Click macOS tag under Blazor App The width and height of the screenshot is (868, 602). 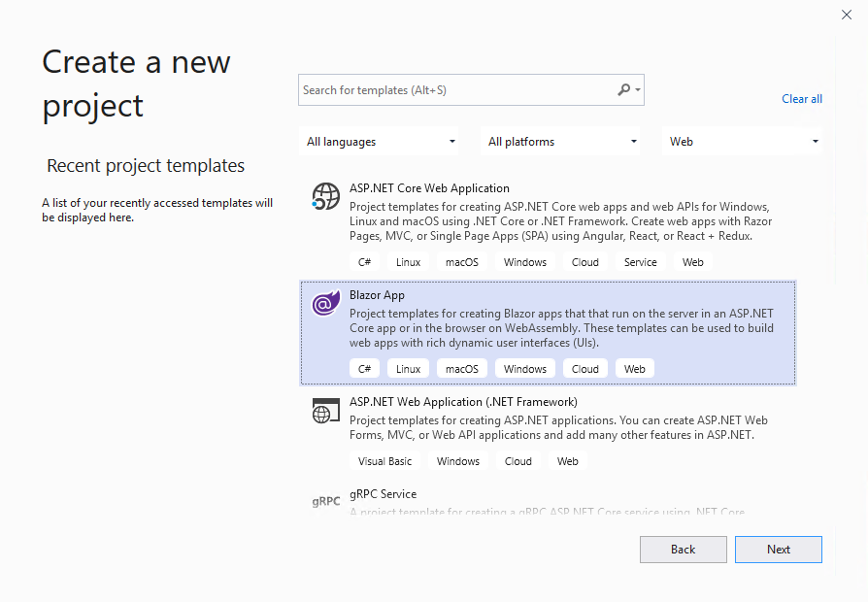462,369
